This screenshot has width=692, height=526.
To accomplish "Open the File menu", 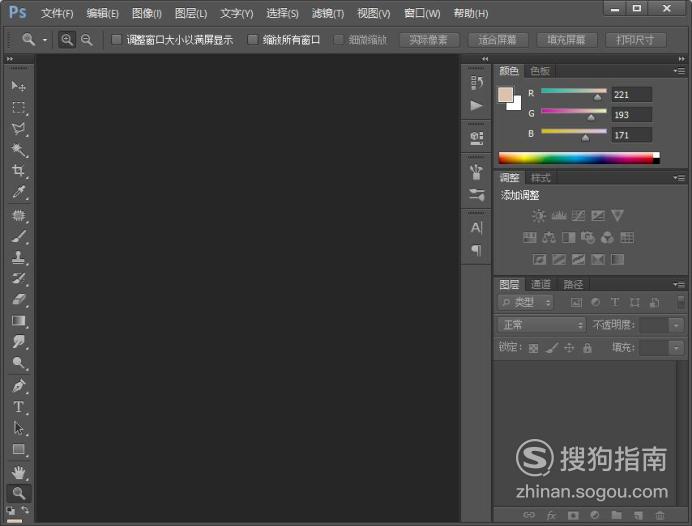I will coord(57,14).
